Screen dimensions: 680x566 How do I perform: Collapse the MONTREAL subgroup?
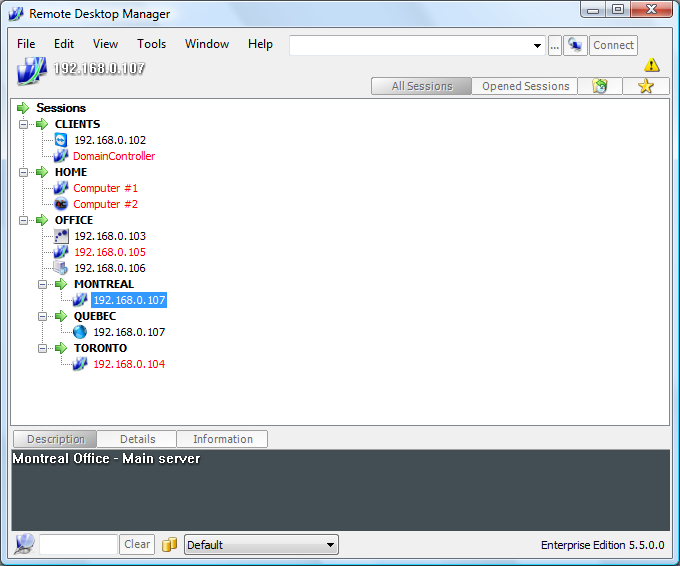coord(42,285)
